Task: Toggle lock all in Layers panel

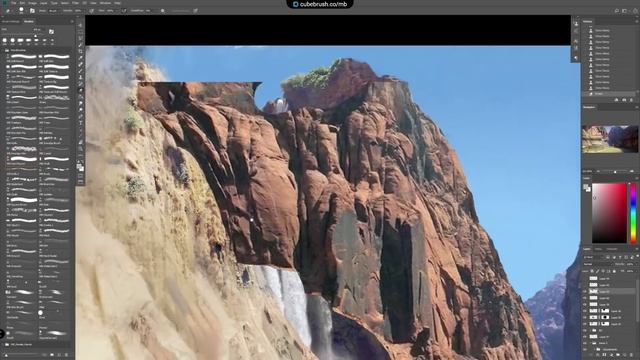Action: [614, 271]
